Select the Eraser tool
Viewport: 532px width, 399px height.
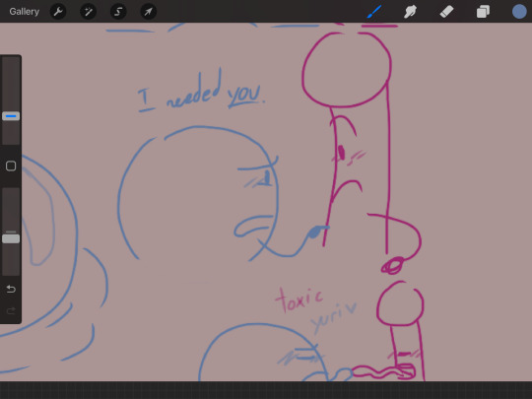point(446,12)
